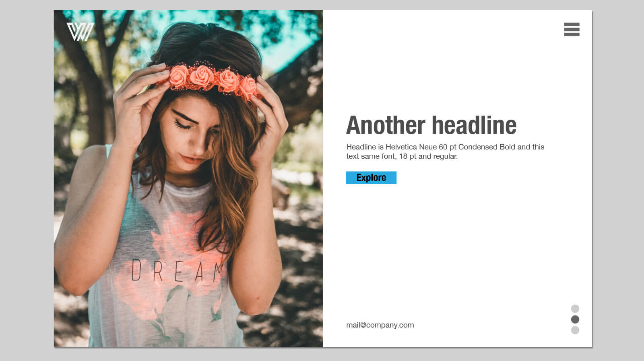
Task: Click the blue Explore button
Action: [x=371, y=178]
